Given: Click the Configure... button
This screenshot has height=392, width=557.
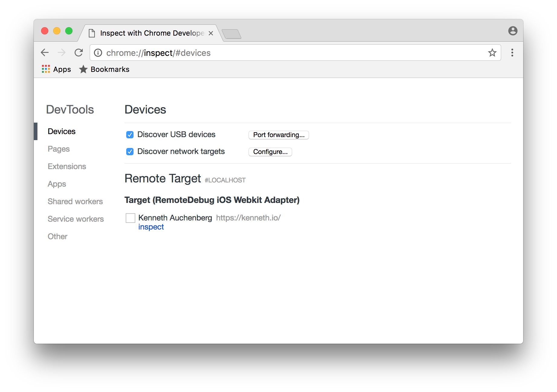Looking at the screenshot, I should [x=270, y=152].
